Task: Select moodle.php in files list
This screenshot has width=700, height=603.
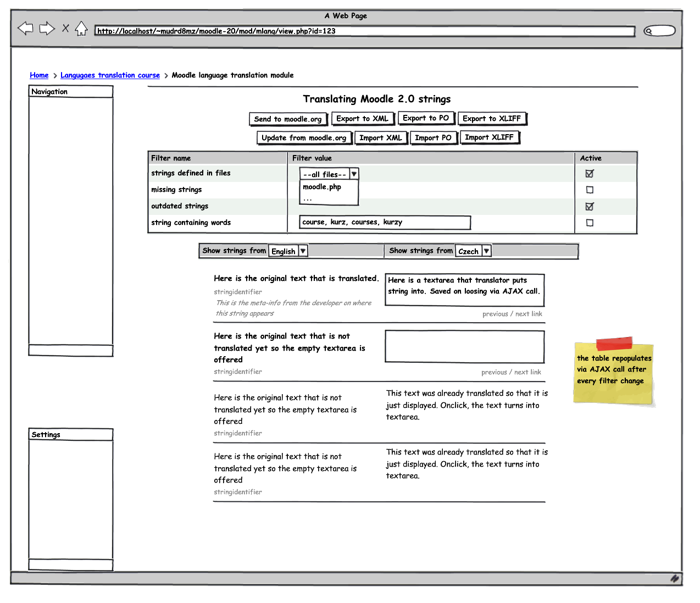Action: point(322,187)
